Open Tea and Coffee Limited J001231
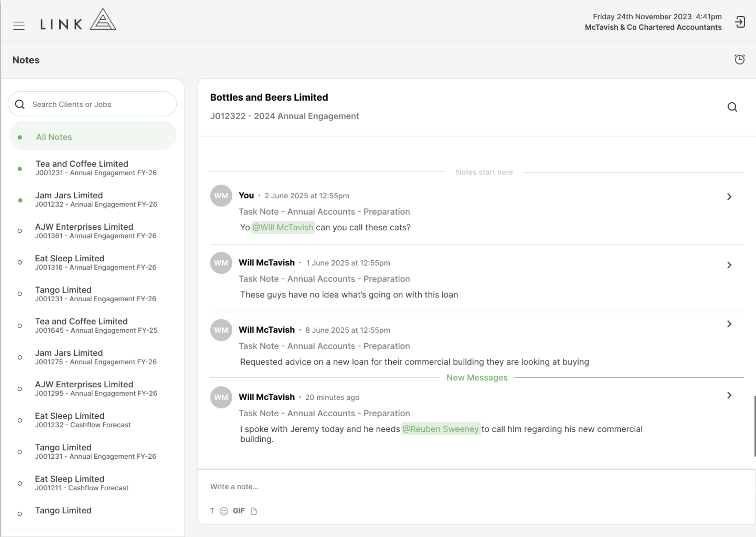The height and width of the screenshot is (537, 756). (x=93, y=168)
